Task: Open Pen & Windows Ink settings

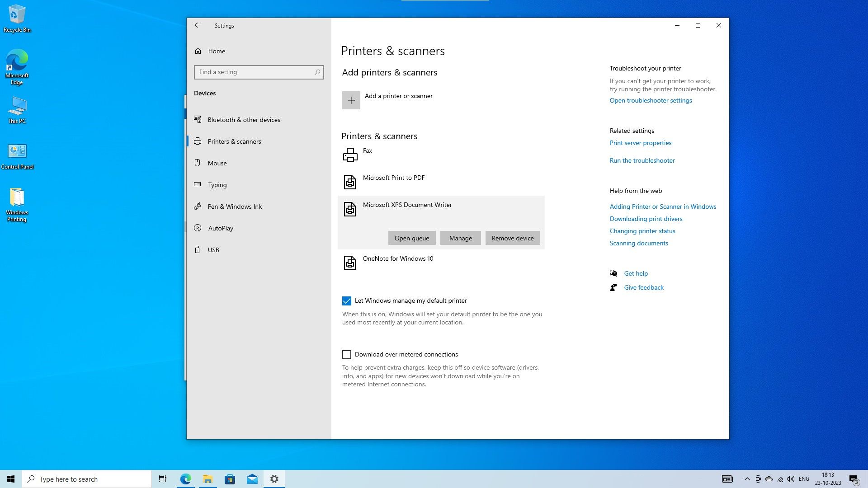Action: (x=235, y=206)
